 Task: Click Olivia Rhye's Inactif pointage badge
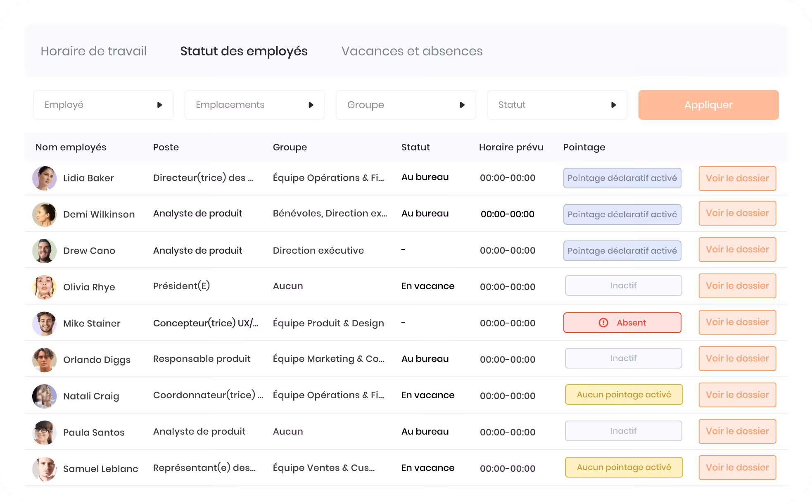[623, 285]
